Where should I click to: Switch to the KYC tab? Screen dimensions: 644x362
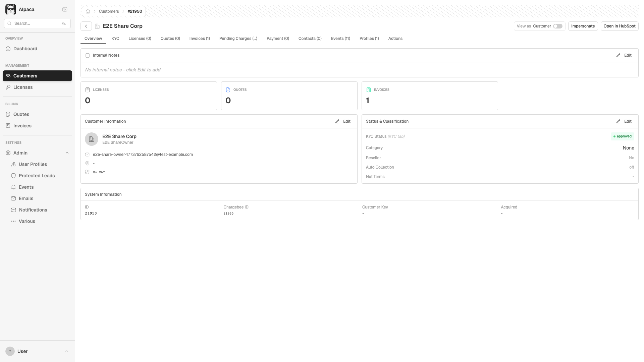coord(115,39)
